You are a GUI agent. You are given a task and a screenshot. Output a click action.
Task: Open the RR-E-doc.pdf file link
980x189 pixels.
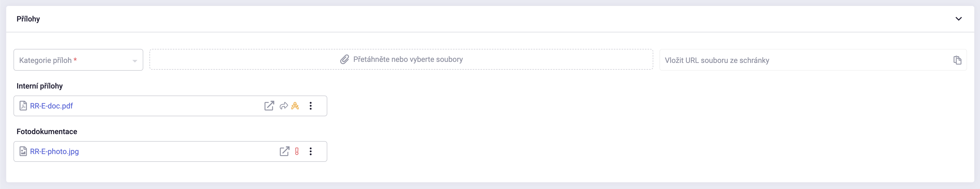51,106
